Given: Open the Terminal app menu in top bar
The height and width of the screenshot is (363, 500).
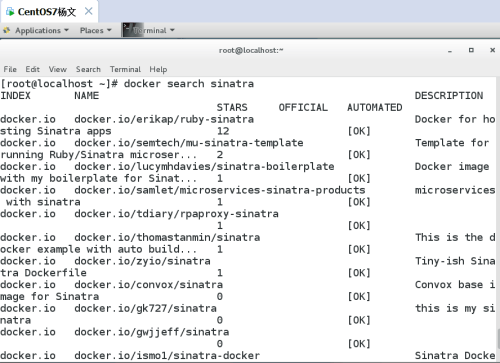Looking at the screenshot, I should point(149,30).
